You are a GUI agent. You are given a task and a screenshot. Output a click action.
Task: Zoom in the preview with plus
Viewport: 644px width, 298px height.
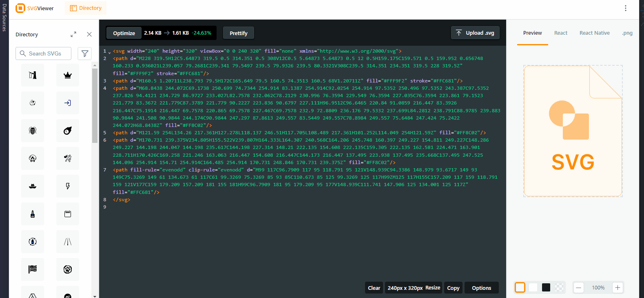pos(618,287)
